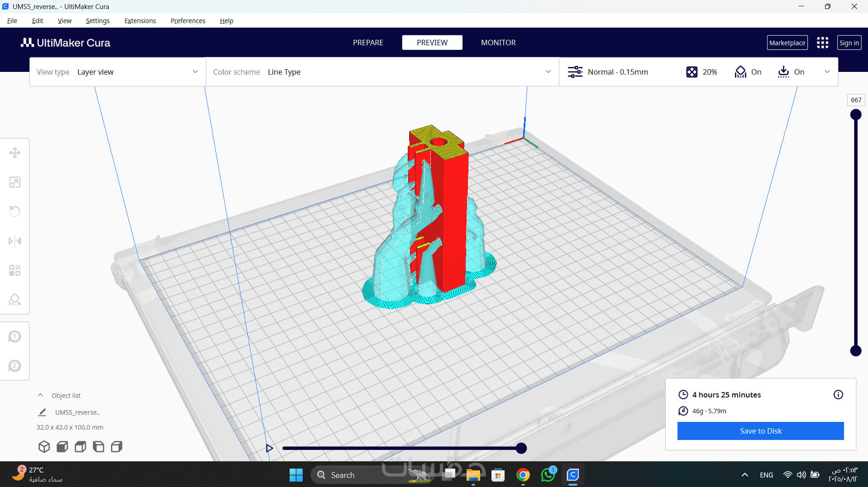Viewport: 868px width, 487px height.
Task: Switch to the MONITOR stage
Action: tap(498, 43)
